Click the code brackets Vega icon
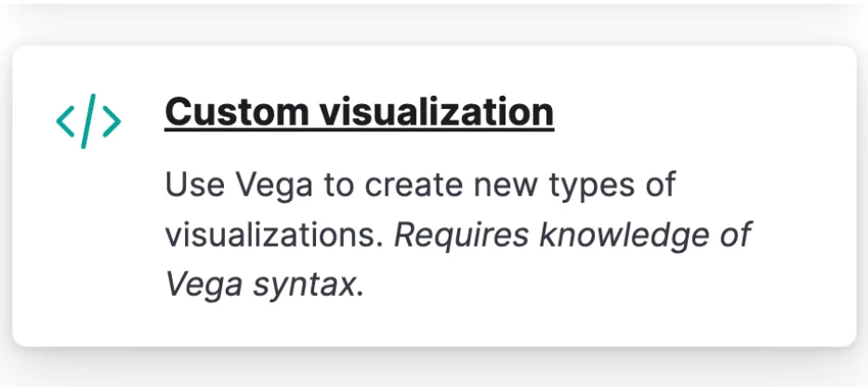Viewport: 868px width, 387px height. click(x=88, y=121)
